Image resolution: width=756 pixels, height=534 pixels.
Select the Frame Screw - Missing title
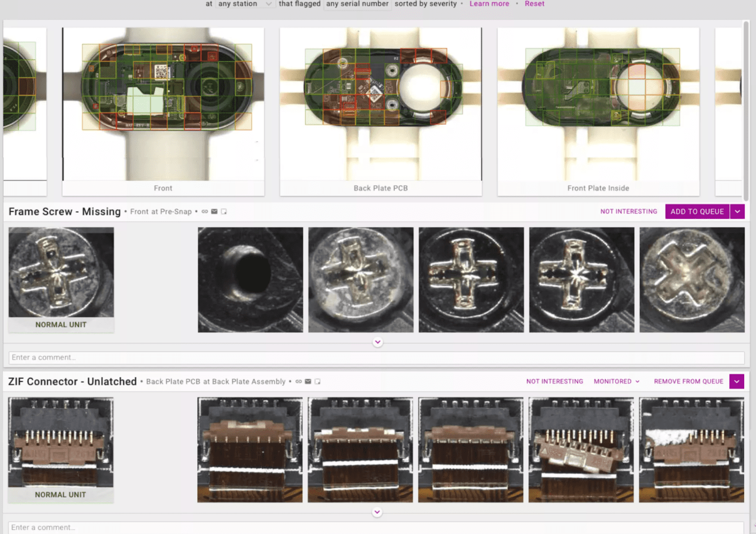[x=65, y=212]
